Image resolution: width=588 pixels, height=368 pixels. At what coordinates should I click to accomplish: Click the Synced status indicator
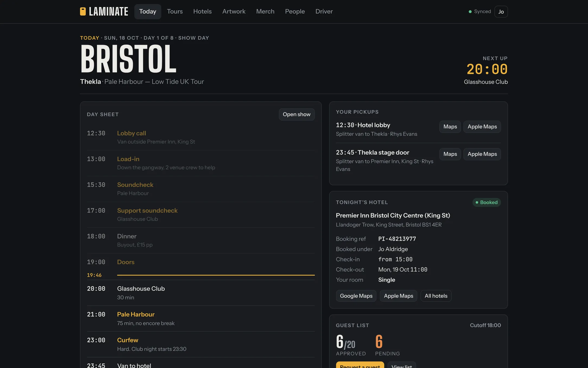pyautogui.click(x=480, y=11)
